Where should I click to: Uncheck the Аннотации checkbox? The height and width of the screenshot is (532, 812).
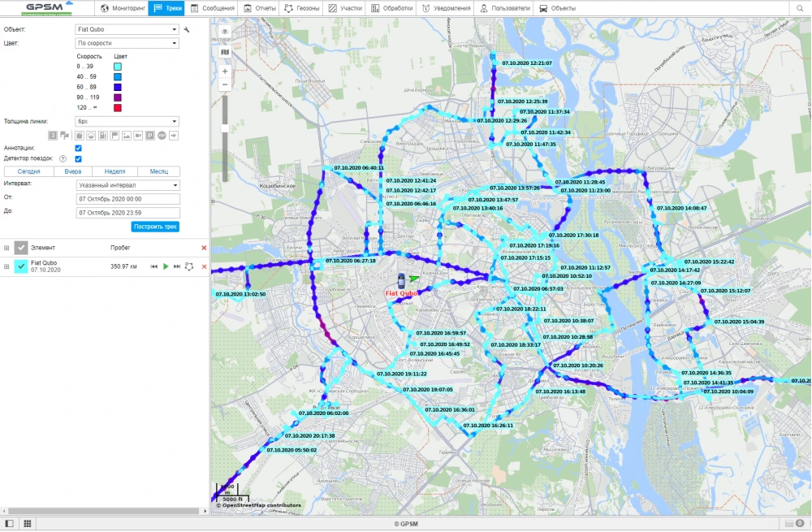pyautogui.click(x=78, y=148)
